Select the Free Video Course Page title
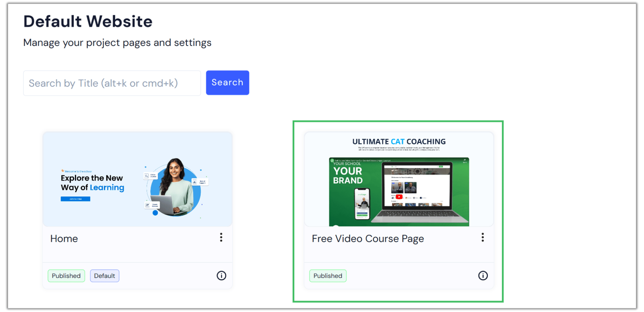This screenshot has width=644, height=312. point(368,239)
